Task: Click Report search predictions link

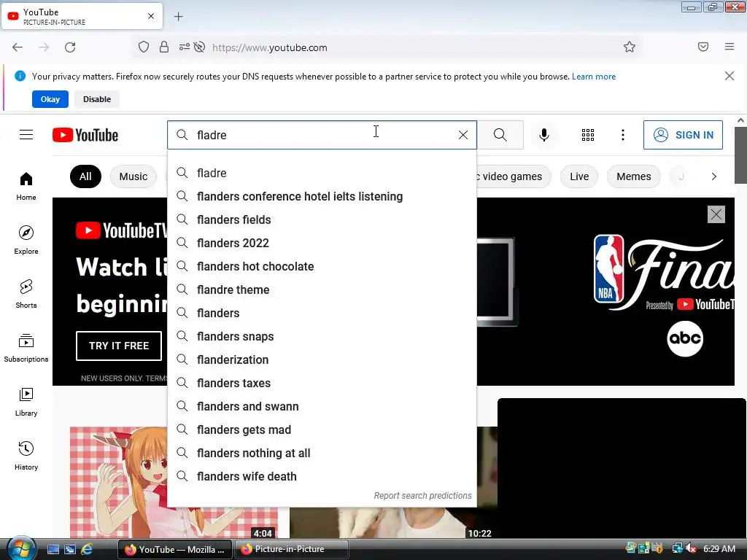Action: tap(422, 496)
